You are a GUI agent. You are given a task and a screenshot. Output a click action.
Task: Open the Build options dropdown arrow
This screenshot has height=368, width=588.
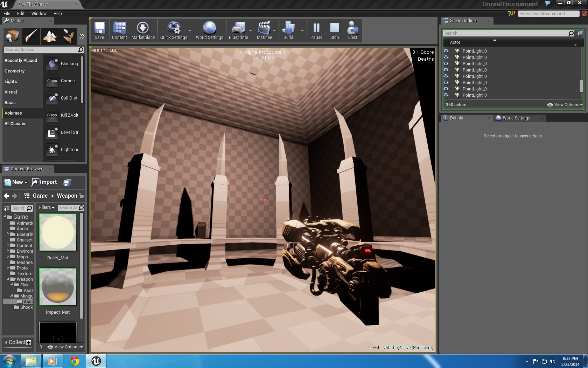pos(302,30)
